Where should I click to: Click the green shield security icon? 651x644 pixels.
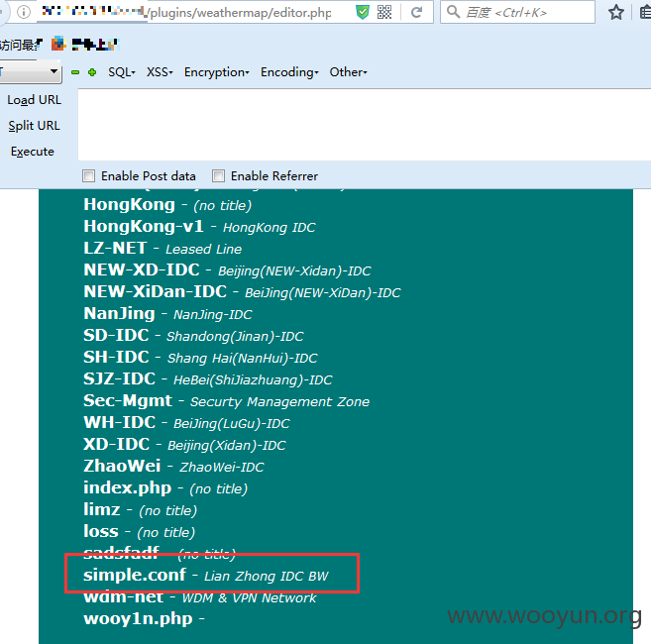[x=363, y=12]
